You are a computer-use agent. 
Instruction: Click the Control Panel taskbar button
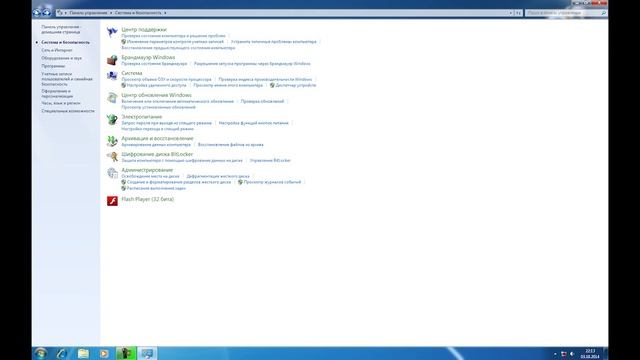tap(147, 353)
